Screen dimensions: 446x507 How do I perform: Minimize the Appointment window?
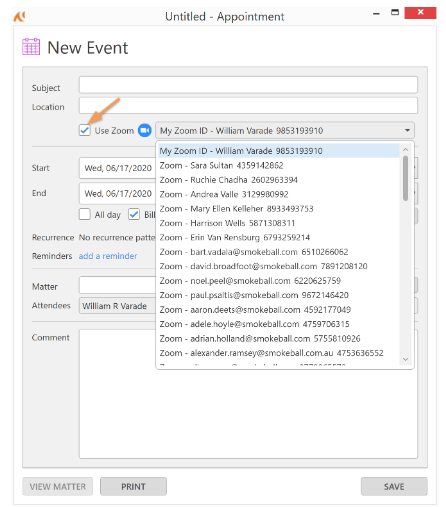(x=377, y=13)
